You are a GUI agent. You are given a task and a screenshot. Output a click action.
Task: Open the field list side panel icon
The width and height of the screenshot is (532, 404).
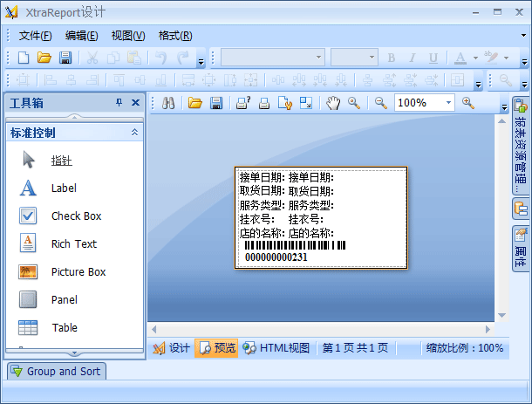521,209
